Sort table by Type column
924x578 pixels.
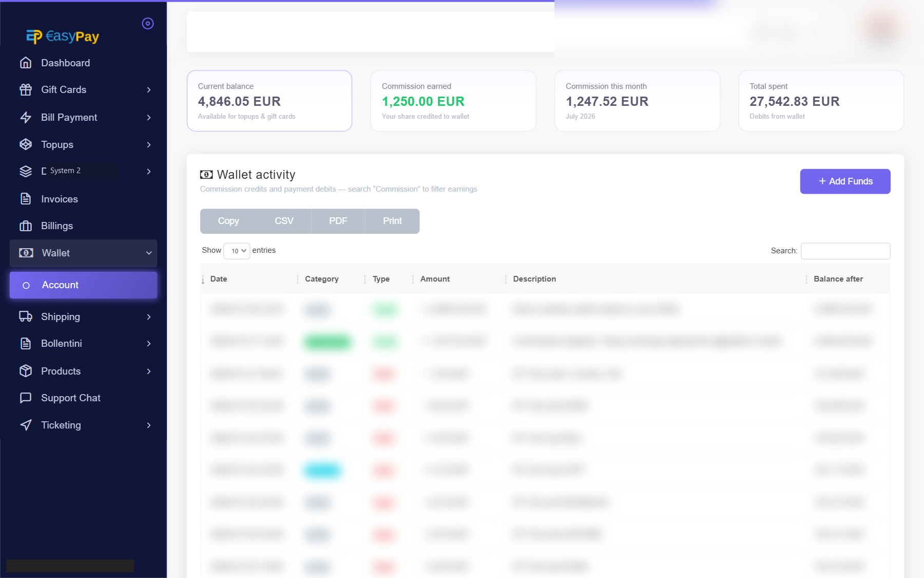387,279
